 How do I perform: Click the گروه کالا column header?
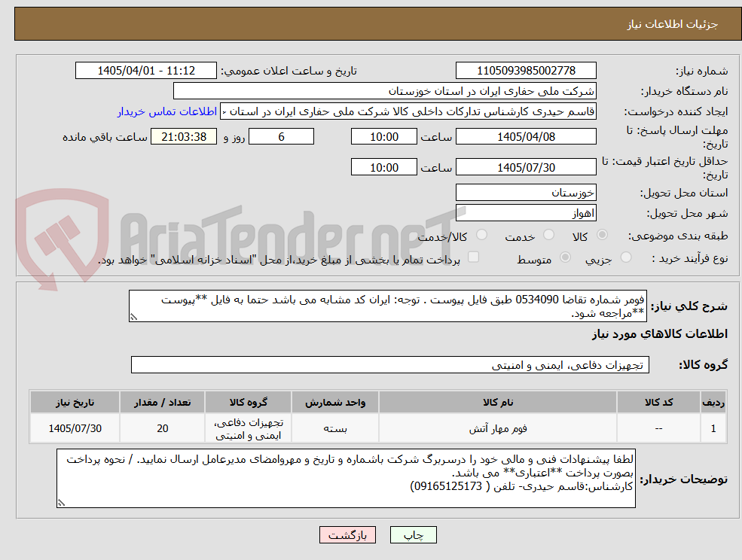(x=248, y=402)
